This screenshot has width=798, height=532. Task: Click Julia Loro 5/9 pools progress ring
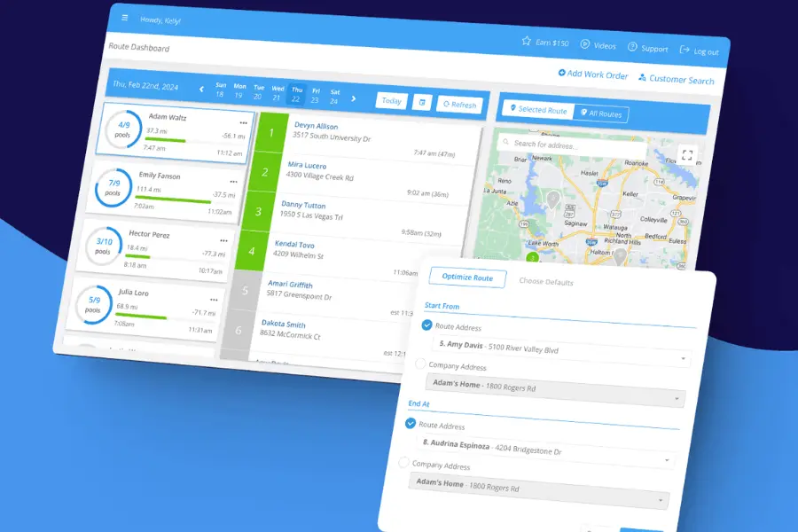point(93,304)
